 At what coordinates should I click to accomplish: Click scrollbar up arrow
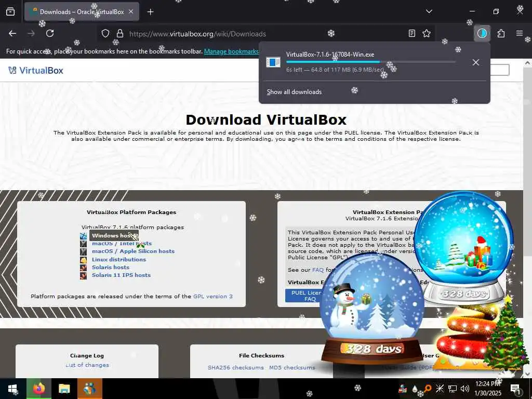tap(528, 63)
